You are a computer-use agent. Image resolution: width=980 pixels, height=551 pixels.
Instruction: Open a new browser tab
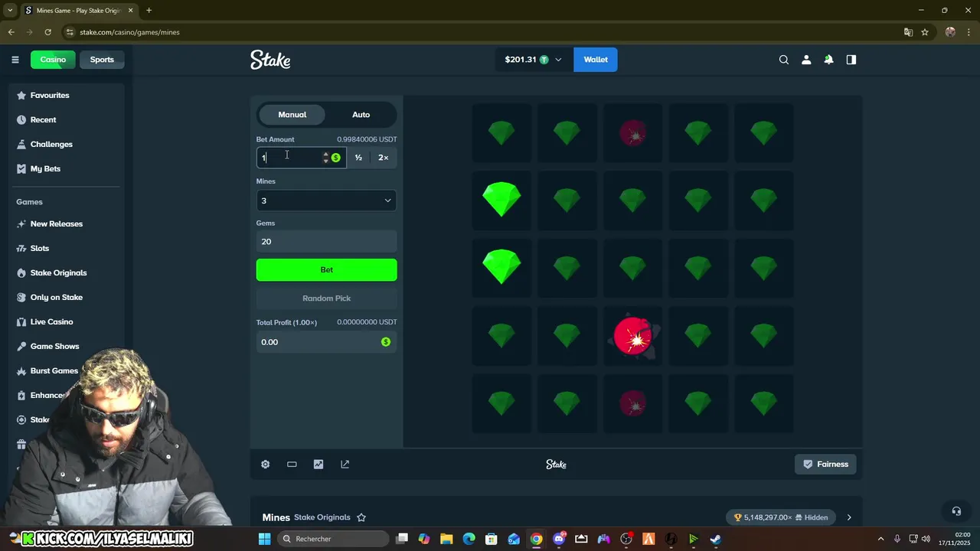[149, 10]
